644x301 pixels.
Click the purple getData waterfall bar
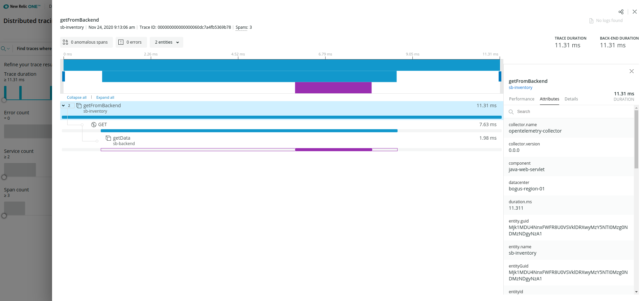click(x=333, y=88)
